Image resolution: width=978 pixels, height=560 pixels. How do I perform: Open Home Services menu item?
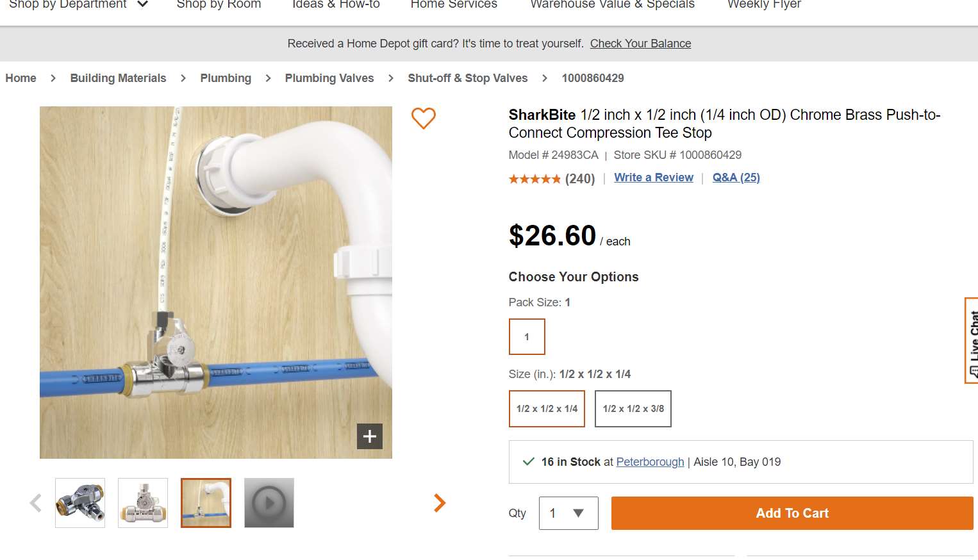(x=454, y=5)
